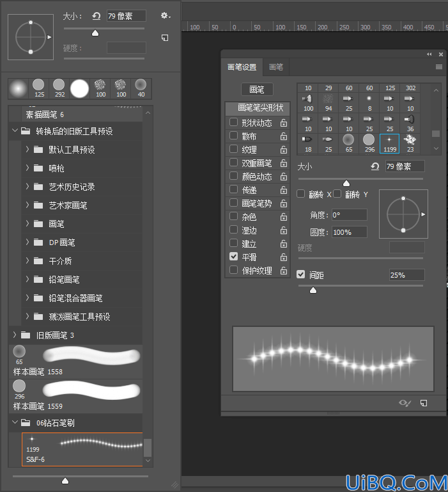Enable the 保护纹理 checkbox
Screen dimensions: 448x492
[x=233, y=270]
